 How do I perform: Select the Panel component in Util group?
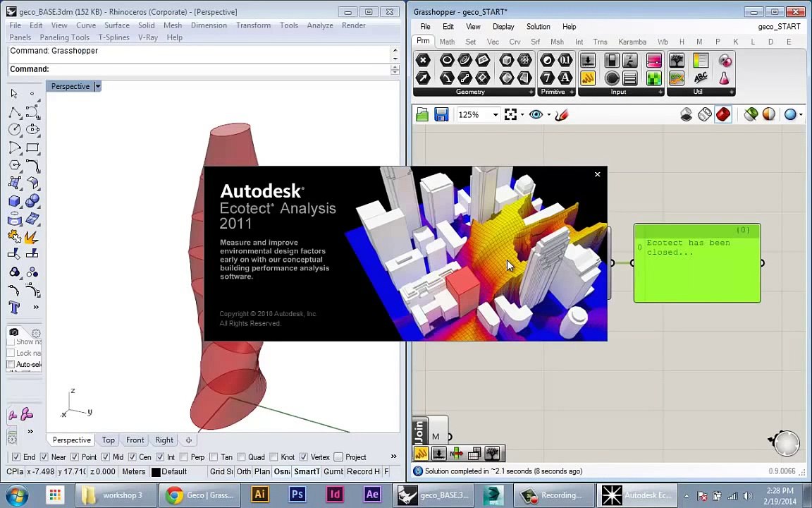(x=701, y=61)
